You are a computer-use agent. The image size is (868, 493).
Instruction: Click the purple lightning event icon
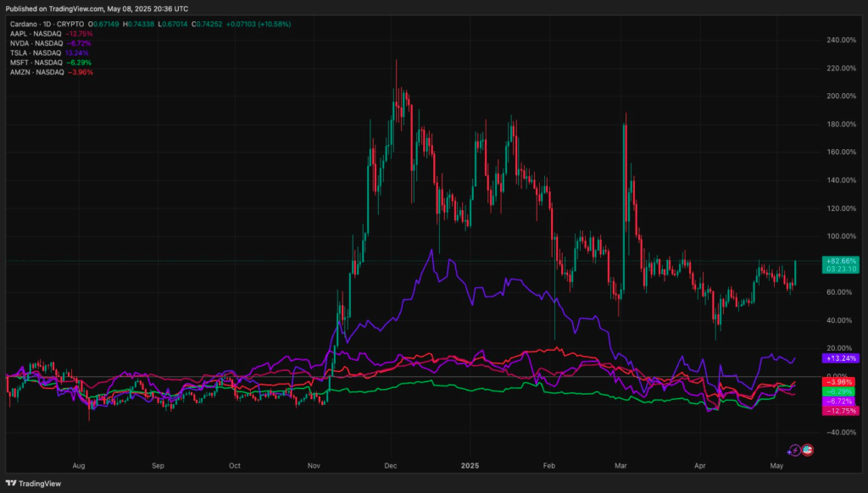794,451
